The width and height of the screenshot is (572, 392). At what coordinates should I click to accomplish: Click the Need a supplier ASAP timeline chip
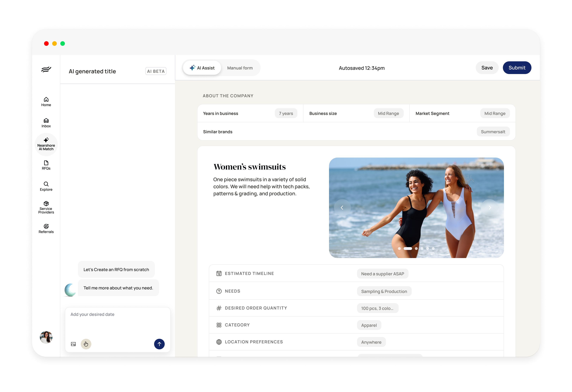pyautogui.click(x=382, y=274)
